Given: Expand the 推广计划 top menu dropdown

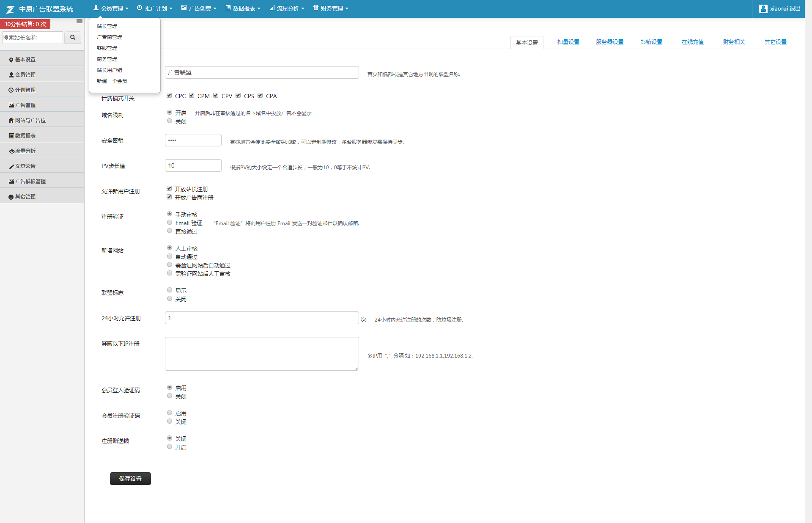Looking at the screenshot, I should click(155, 8).
